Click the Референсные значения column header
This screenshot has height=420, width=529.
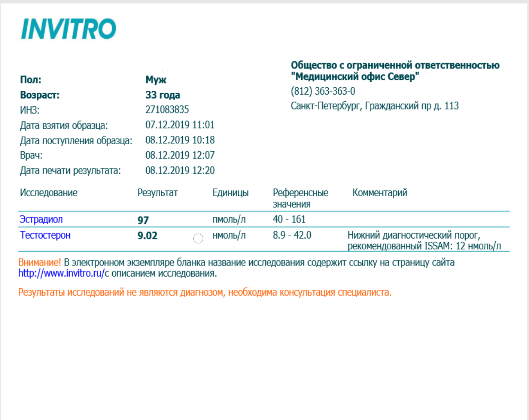coord(300,198)
